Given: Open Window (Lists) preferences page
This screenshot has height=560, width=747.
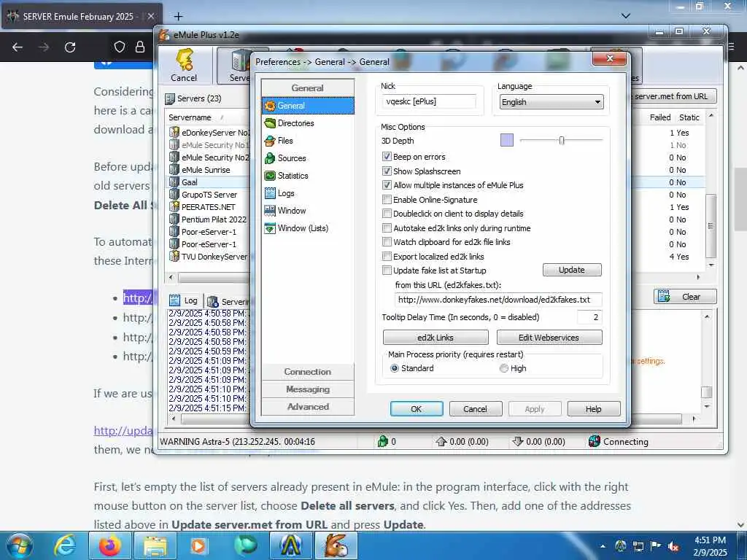Looking at the screenshot, I should (x=303, y=228).
